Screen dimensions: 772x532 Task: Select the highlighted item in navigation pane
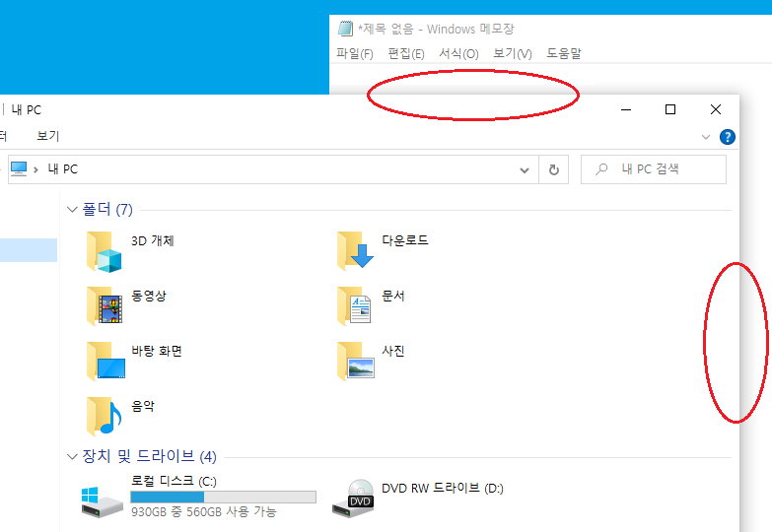[x=29, y=250]
